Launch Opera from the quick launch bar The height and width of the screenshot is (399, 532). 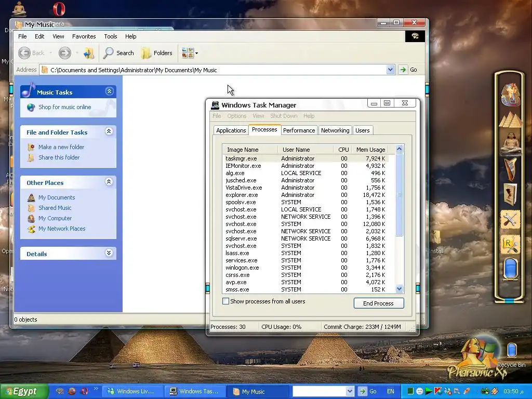85,391
